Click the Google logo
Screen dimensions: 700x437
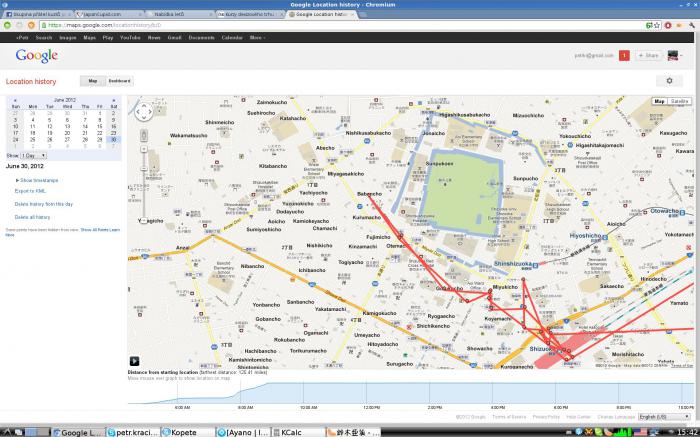pos(37,56)
